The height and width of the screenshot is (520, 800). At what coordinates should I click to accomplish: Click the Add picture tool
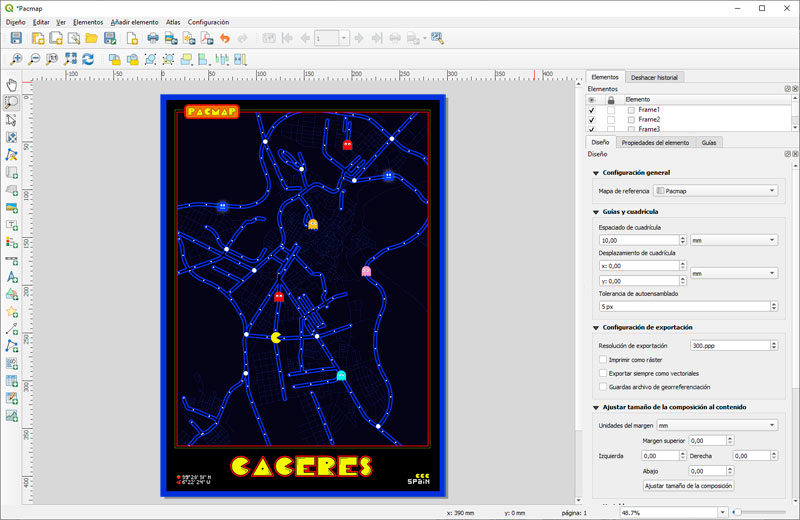pyautogui.click(x=11, y=207)
